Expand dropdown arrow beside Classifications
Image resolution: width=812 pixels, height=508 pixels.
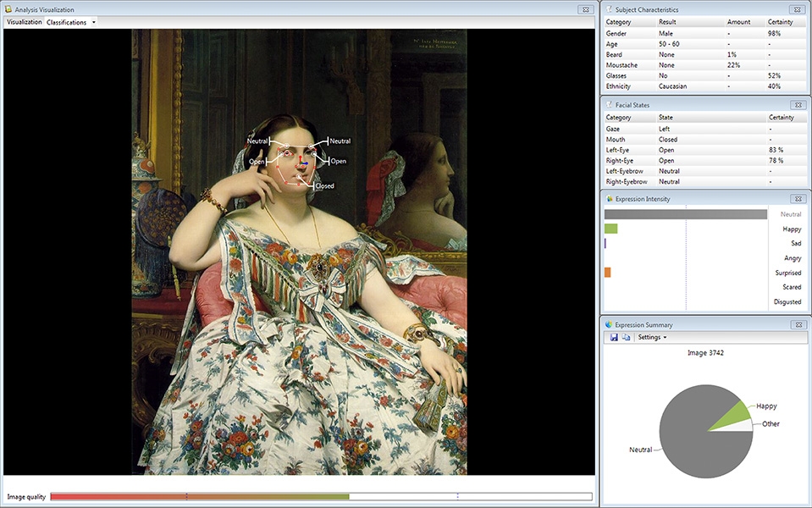pyautogui.click(x=94, y=22)
